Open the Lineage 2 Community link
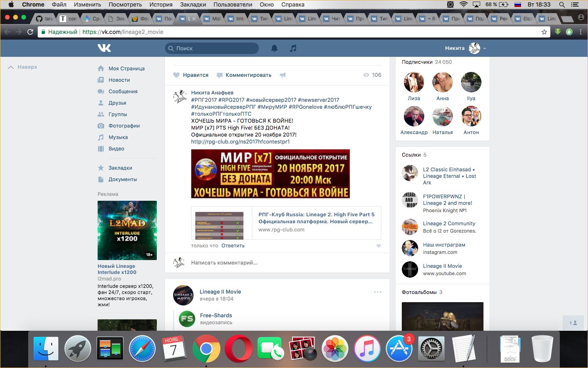The height and width of the screenshot is (368, 588). [449, 224]
